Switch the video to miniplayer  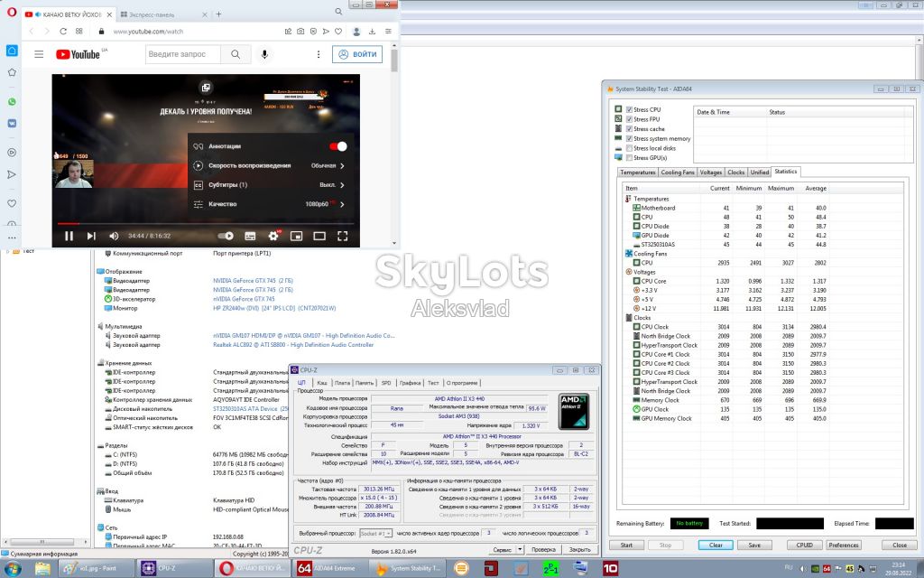point(296,236)
